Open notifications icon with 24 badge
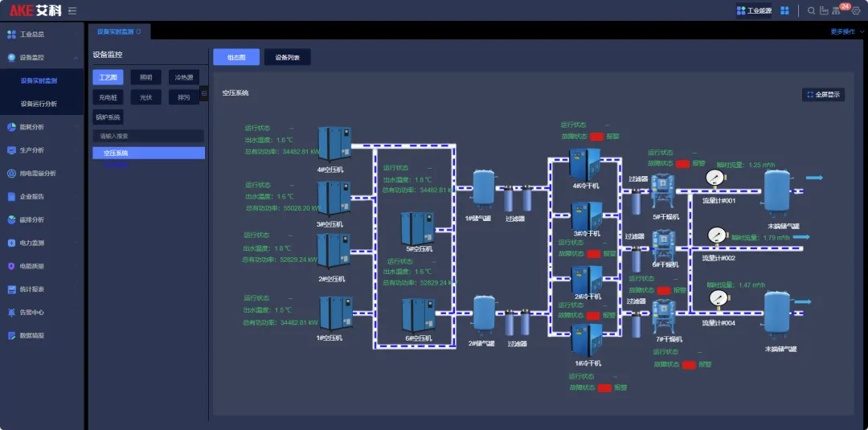Viewport: 868px width, 430px height. (x=837, y=10)
